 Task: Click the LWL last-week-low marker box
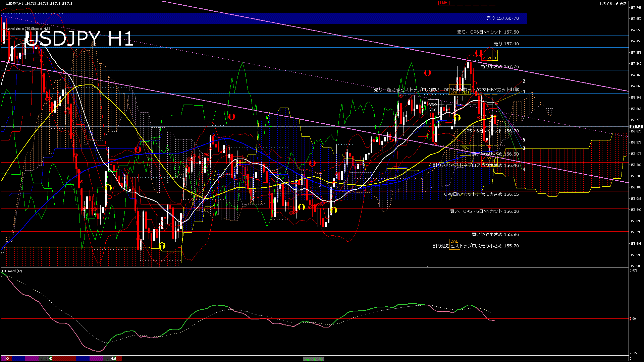454,241
